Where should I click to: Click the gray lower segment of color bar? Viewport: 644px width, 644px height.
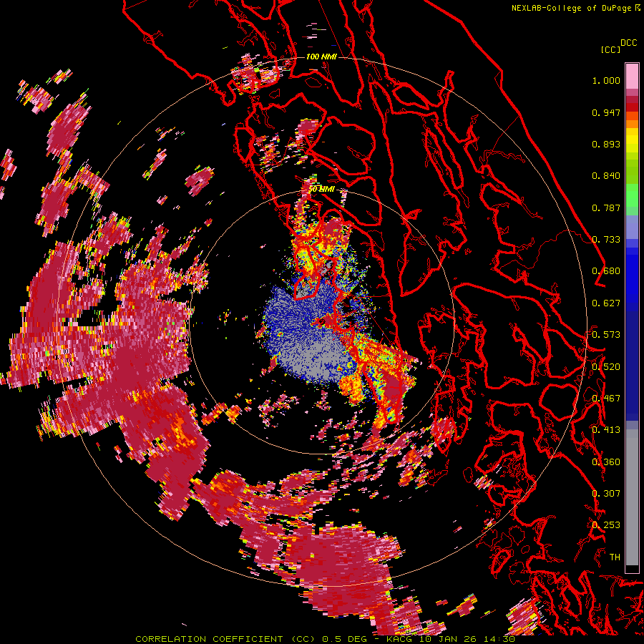click(x=632, y=497)
